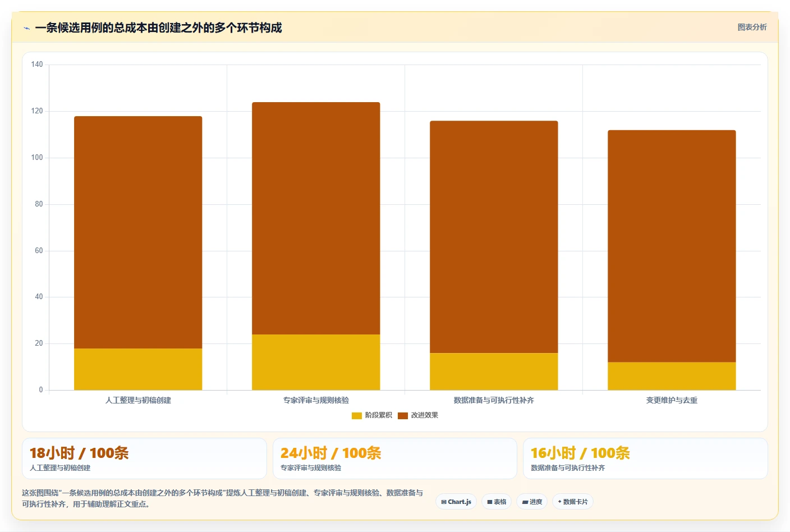The width and height of the screenshot is (790, 532).
Task: Click the yellow bar segment for 人工整理与初稿创建
Action: coord(138,369)
